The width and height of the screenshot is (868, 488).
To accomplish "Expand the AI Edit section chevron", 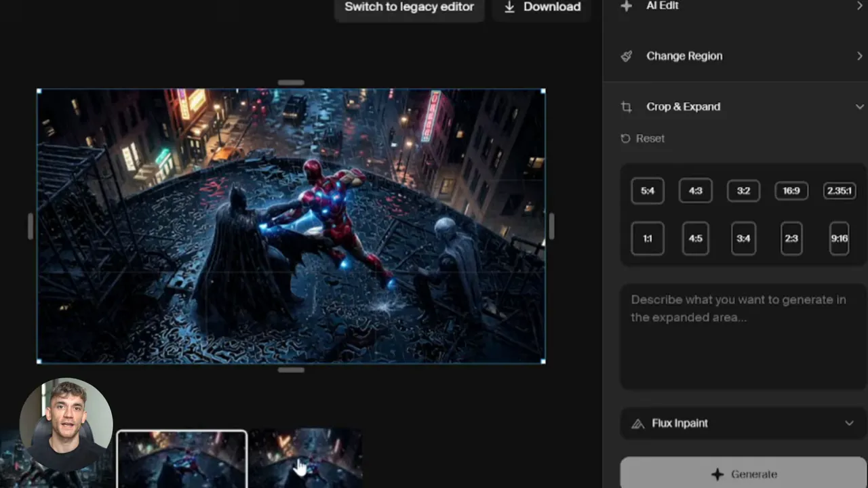I will [x=860, y=5].
